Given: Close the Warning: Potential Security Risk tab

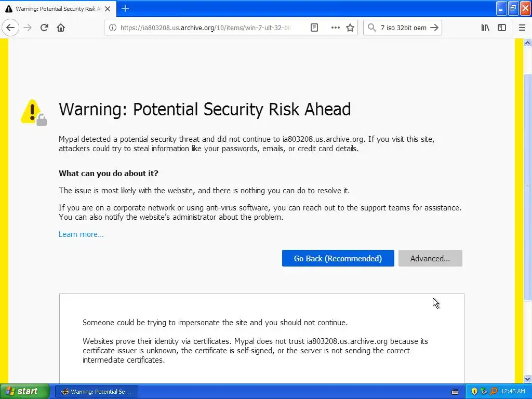Looking at the screenshot, I should pos(108,9).
